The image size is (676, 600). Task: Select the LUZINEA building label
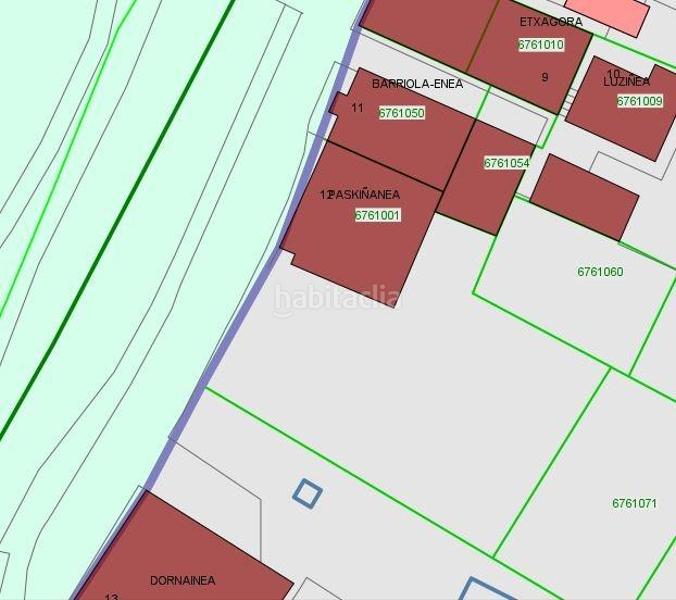pos(626,82)
